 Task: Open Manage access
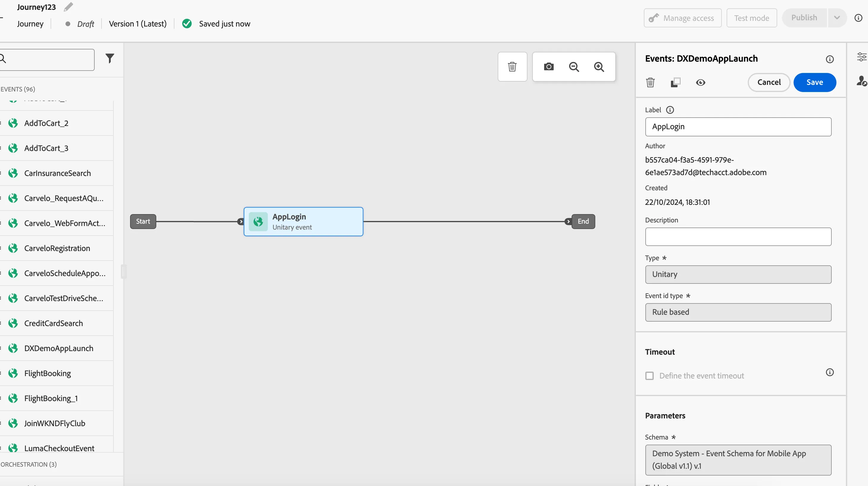point(682,18)
